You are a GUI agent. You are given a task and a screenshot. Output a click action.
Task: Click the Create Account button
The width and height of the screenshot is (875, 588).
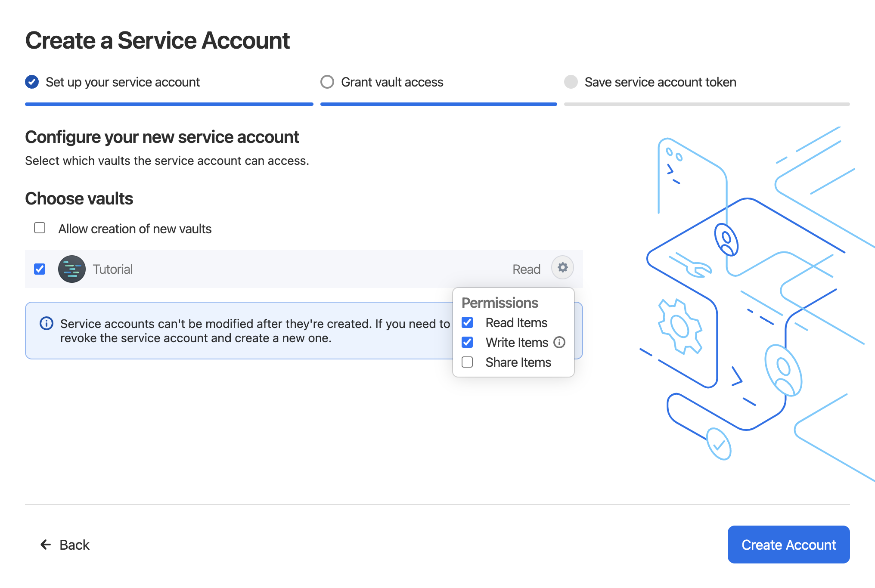788,545
